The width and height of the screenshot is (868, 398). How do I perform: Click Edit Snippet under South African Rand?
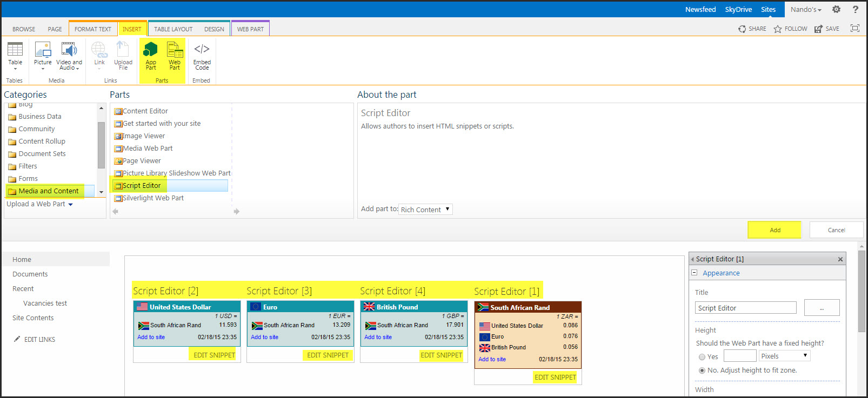tap(555, 377)
